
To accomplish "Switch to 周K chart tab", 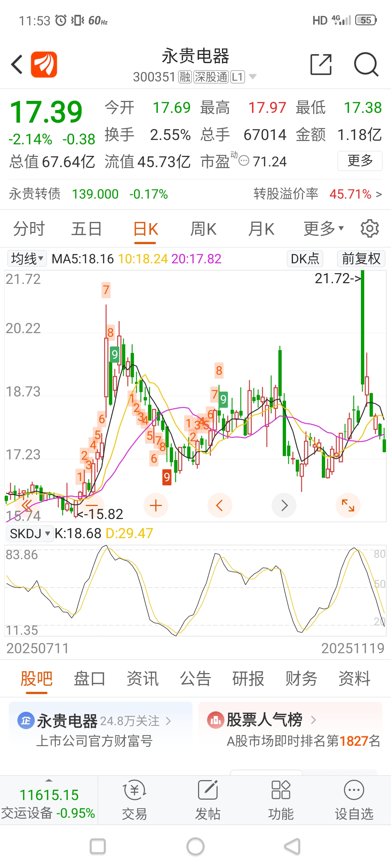I will click(203, 229).
